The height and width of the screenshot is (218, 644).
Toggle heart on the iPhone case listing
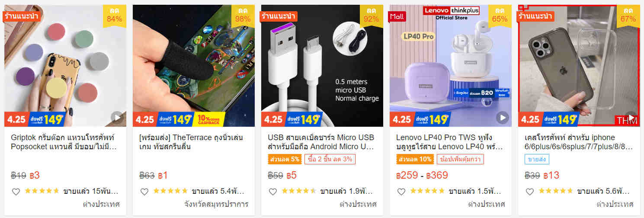(530, 191)
